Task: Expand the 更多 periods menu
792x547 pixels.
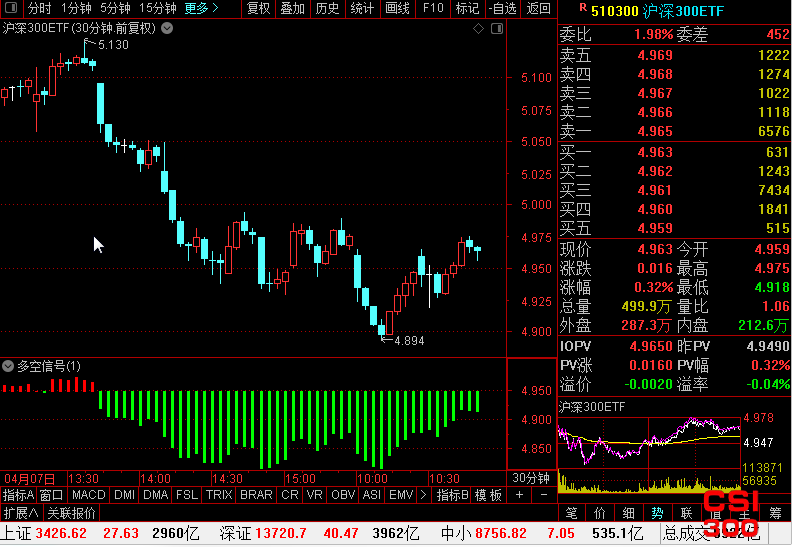Action: (201, 8)
